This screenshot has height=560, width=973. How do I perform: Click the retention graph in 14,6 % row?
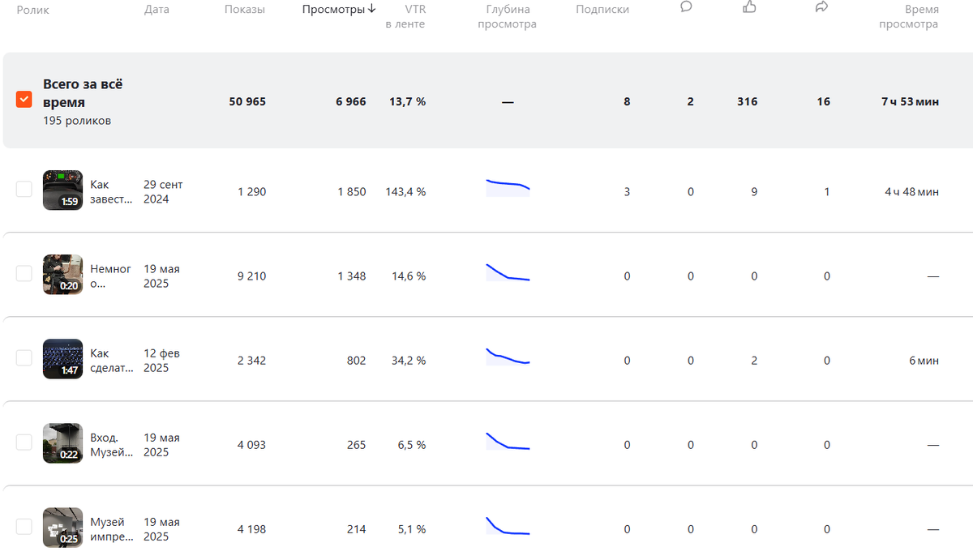click(508, 272)
